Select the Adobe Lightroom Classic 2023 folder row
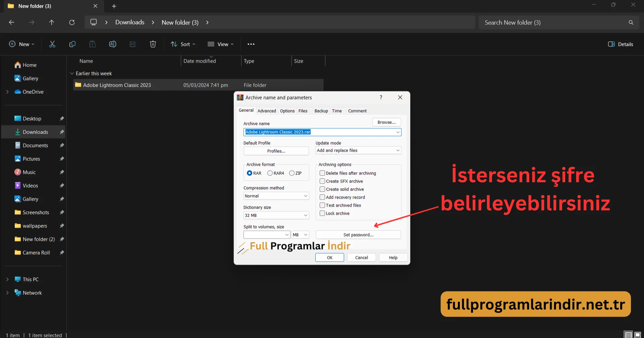This screenshot has width=644, height=338. tap(198, 85)
